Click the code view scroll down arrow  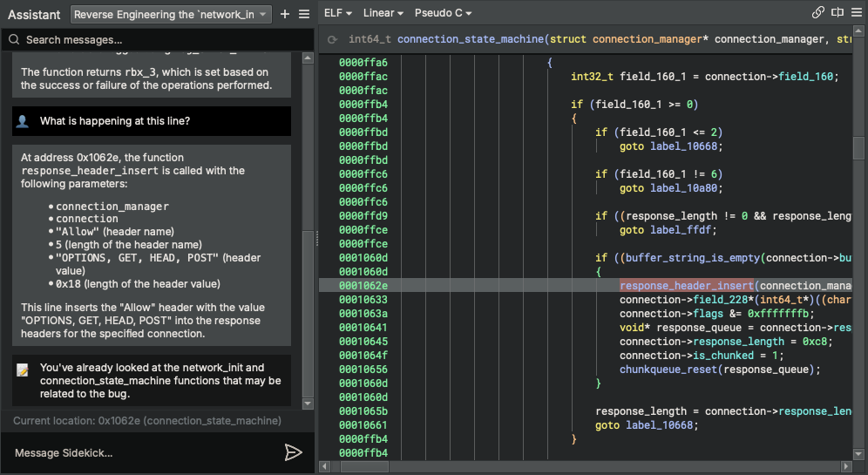tap(858, 454)
